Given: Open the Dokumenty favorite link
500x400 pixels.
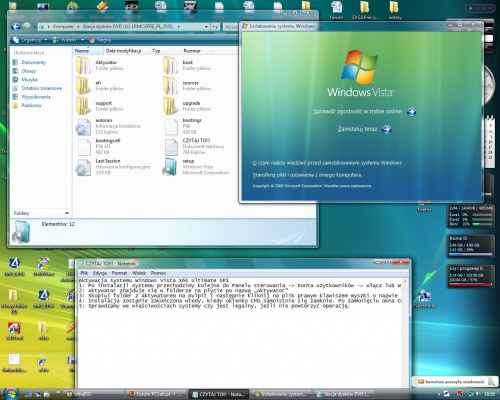Looking at the screenshot, I should click(x=29, y=62).
